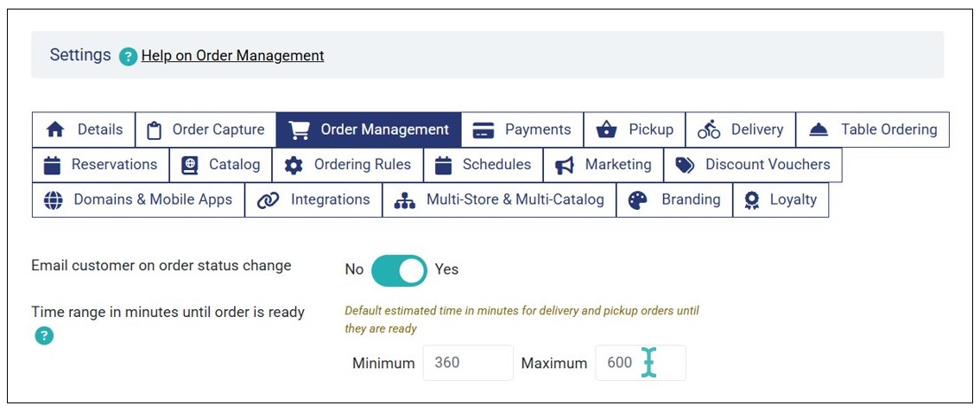980x412 pixels.
Task: Open the Payments tab label
Action: (x=538, y=130)
